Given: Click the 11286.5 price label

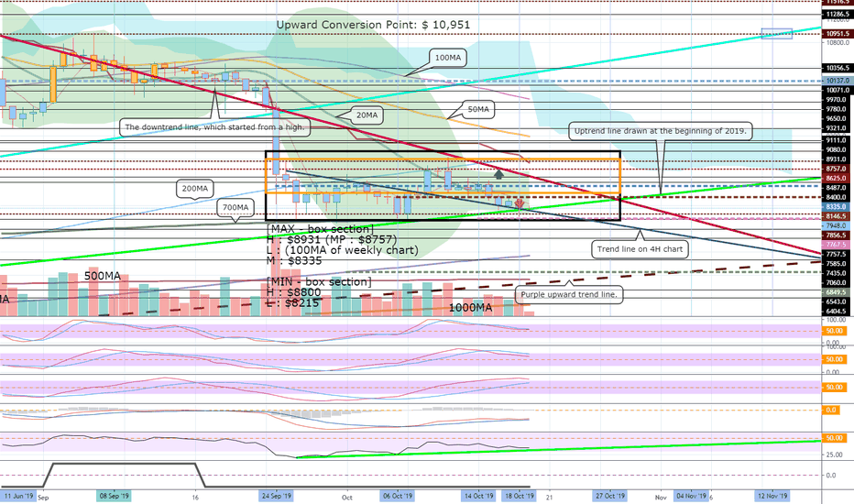Looking at the screenshot, I should point(836,15).
